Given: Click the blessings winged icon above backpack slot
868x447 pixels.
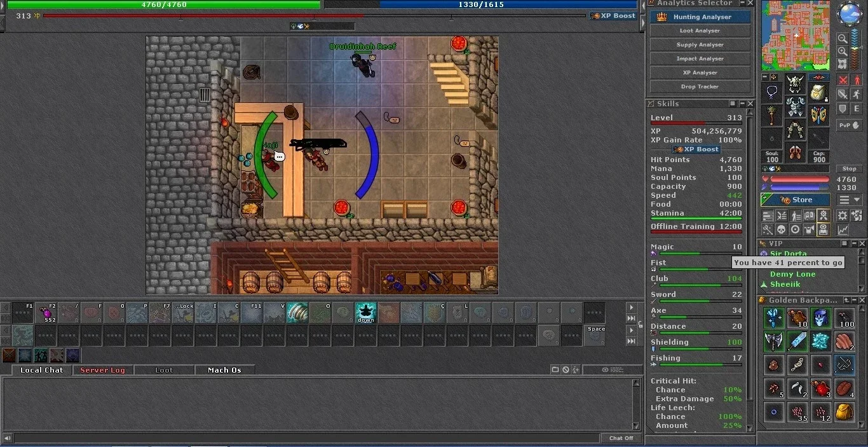Looking at the screenshot, I should (818, 76).
